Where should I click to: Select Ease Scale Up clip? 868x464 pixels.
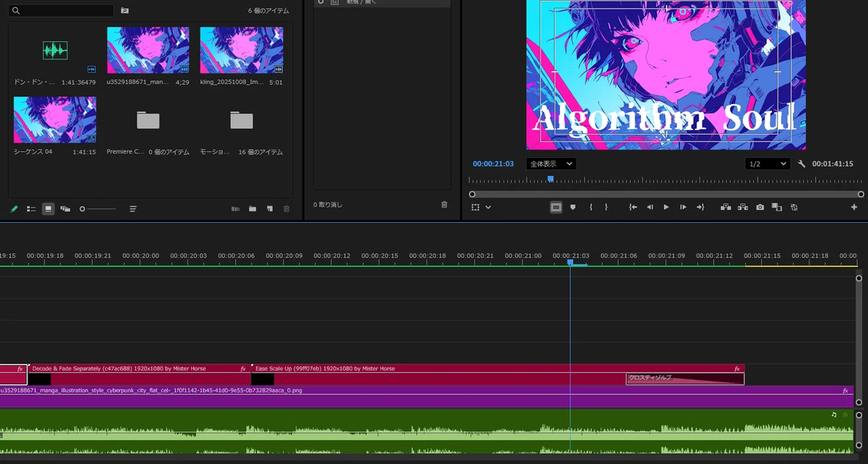[498, 374]
